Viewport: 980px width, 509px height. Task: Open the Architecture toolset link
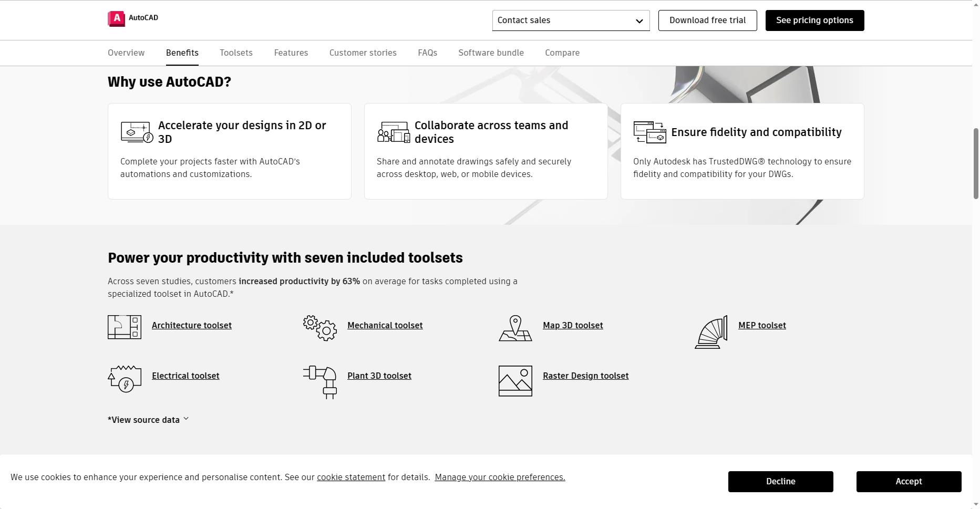[x=192, y=325]
